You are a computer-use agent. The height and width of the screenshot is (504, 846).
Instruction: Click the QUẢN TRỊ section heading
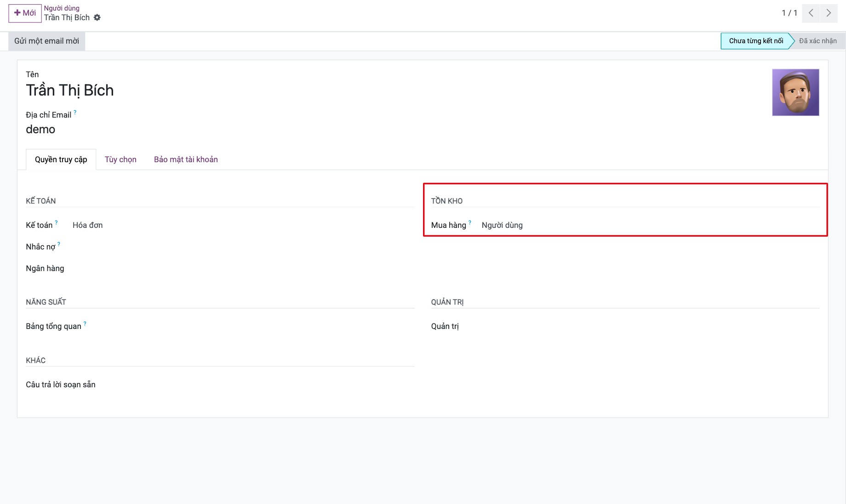447,302
